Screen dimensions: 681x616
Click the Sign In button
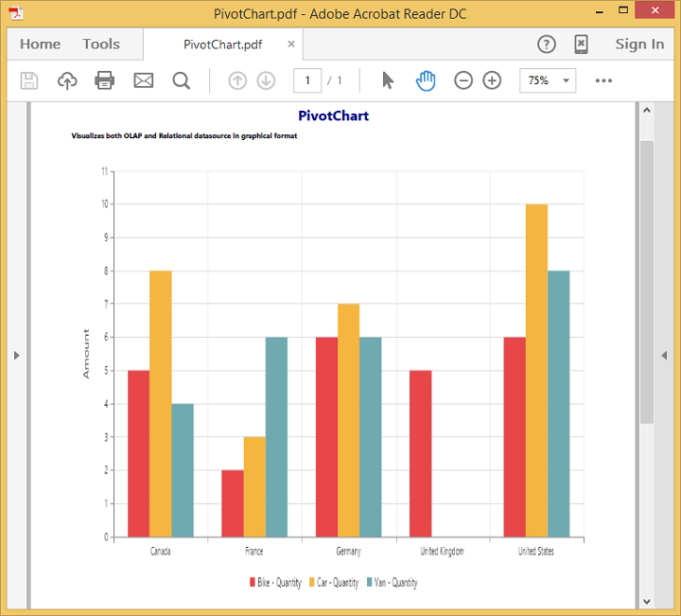click(639, 44)
